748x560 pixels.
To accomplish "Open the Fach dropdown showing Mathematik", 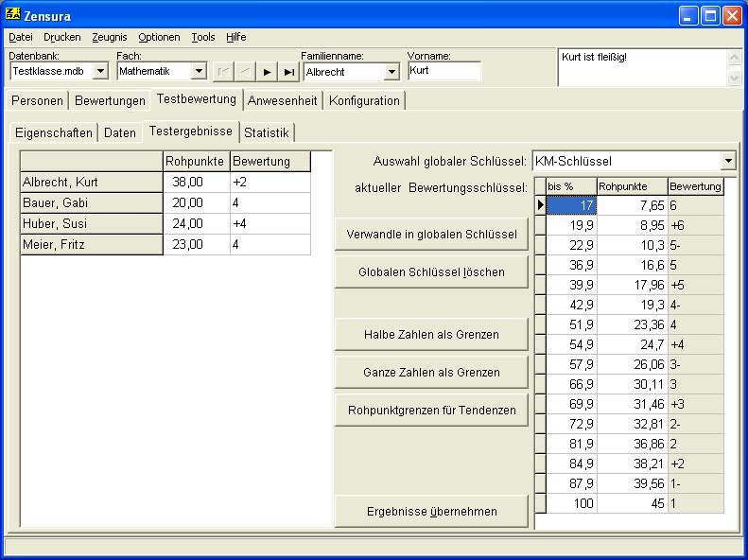I will pos(199,72).
